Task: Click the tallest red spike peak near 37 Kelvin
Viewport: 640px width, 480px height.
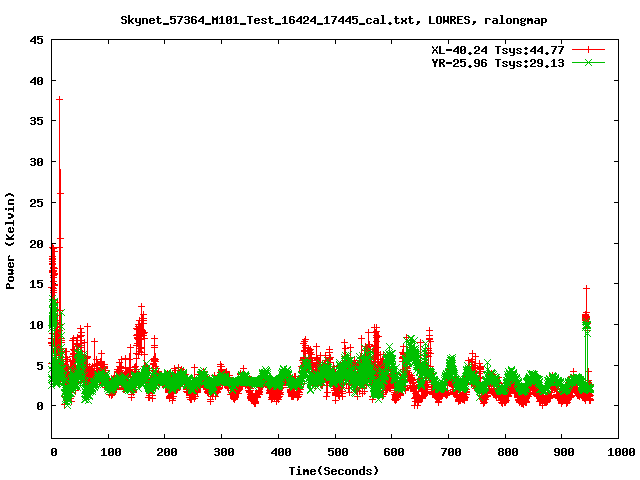Action: [x=60, y=99]
